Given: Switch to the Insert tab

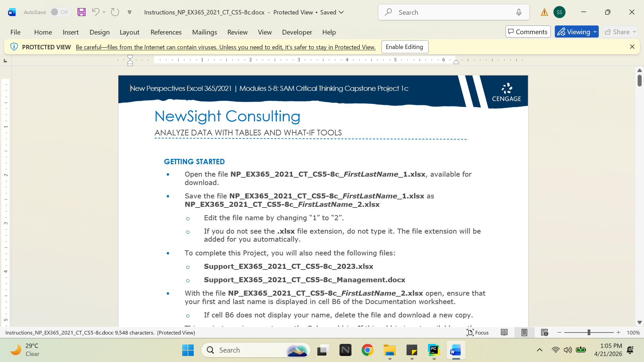Looking at the screenshot, I should pyautogui.click(x=70, y=32).
